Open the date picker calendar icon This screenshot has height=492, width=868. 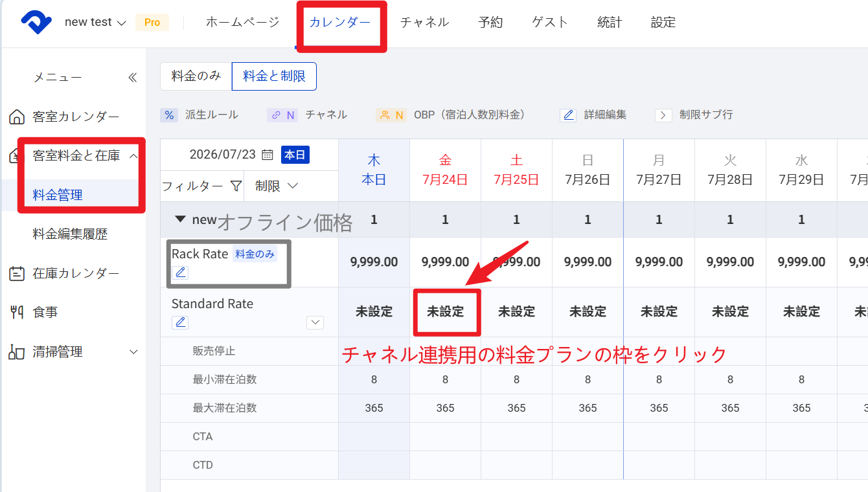(x=267, y=155)
